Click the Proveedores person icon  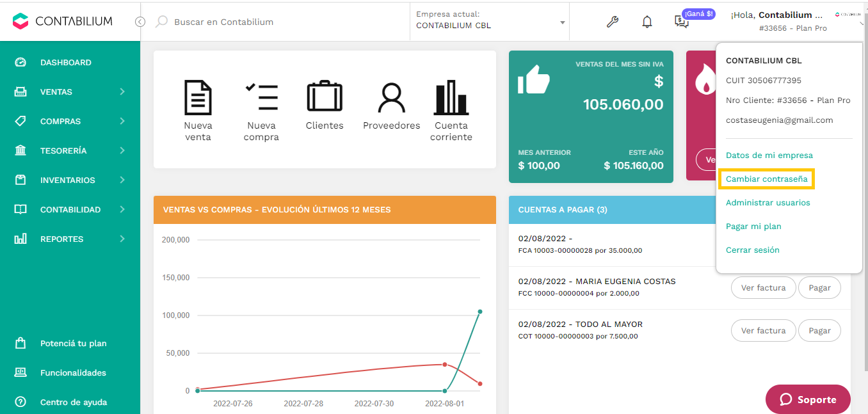[392, 97]
